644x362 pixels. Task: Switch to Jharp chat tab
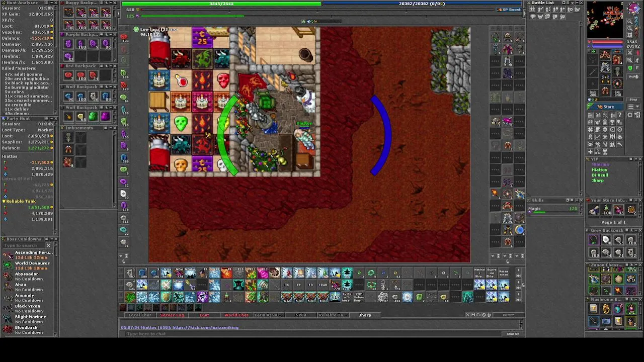click(x=365, y=315)
